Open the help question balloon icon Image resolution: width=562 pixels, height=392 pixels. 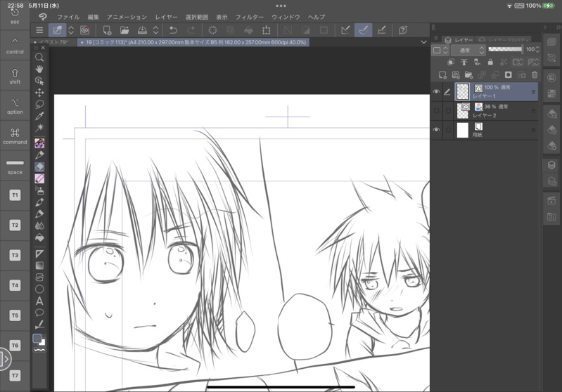point(403,30)
